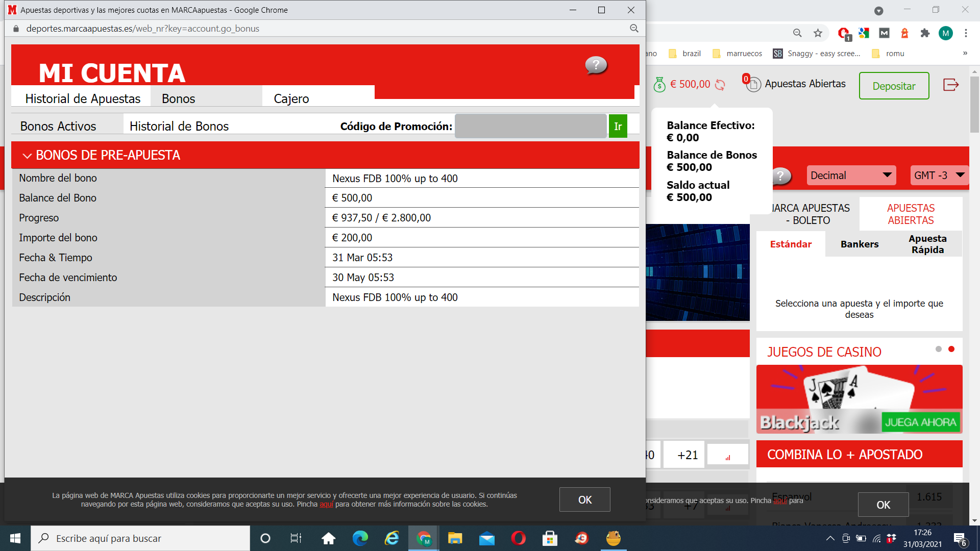Expand the bookmarks overflow chevron
Screen dimensions: 980x551
coord(965,54)
